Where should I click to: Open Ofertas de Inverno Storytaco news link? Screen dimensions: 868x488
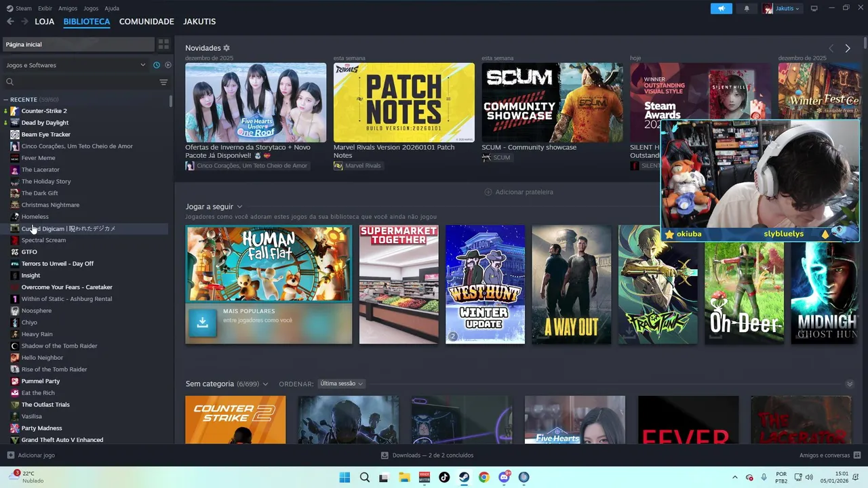[248, 151]
